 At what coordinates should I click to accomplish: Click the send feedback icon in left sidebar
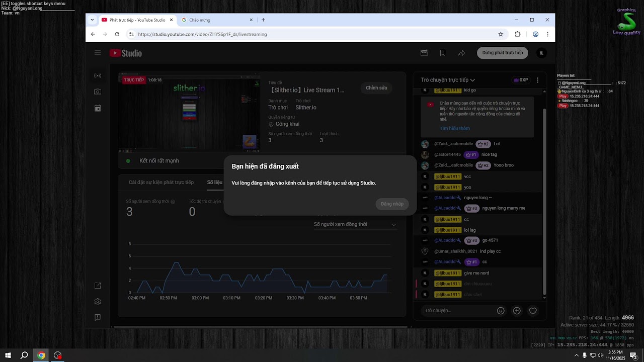click(x=98, y=318)
